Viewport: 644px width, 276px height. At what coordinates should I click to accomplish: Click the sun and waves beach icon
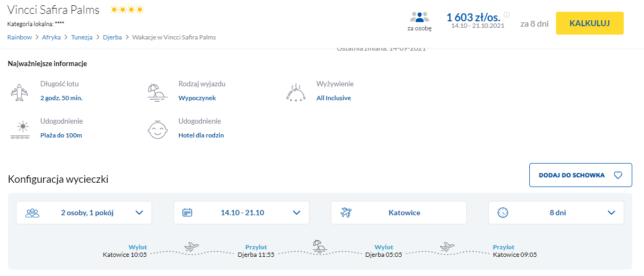(19, 129)
